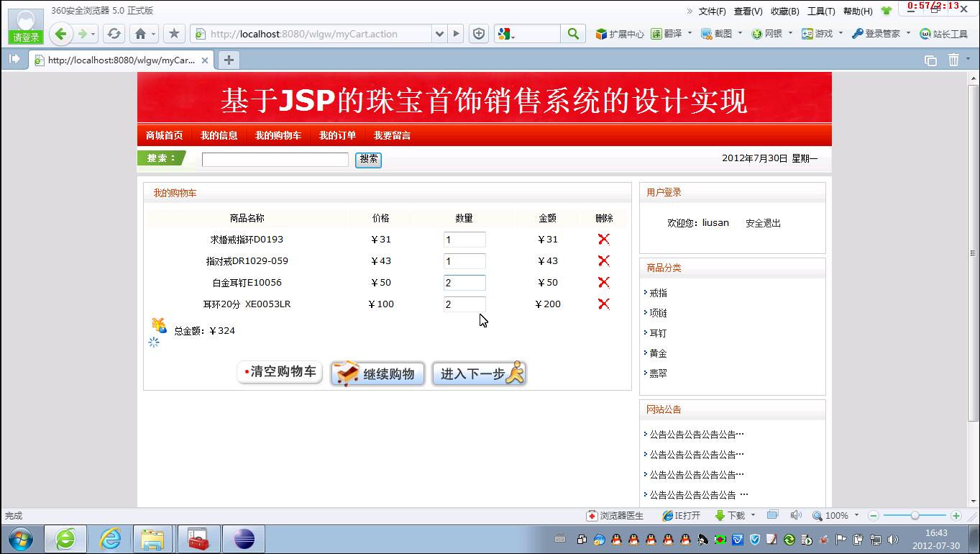This screenshot has height=554, width=980.
Task: Bookmark page with the star icon
Action: click(174, 34)
